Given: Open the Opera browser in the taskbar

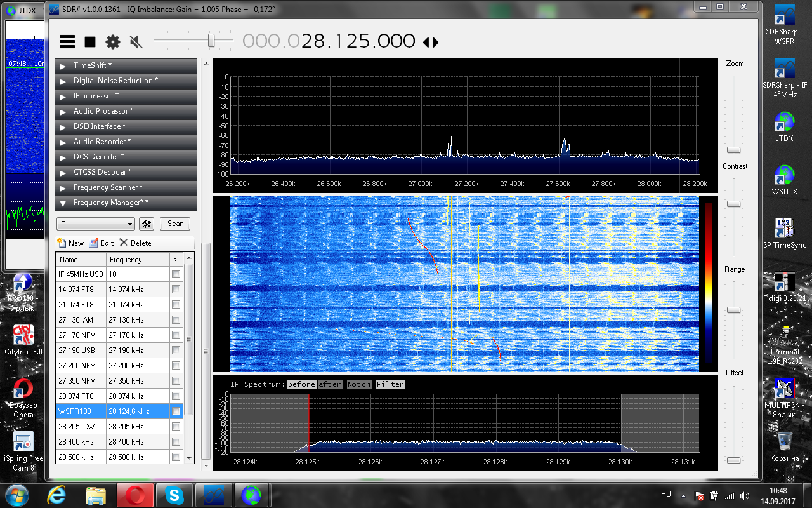Looking at the screenshot, I should coord(134,494).
